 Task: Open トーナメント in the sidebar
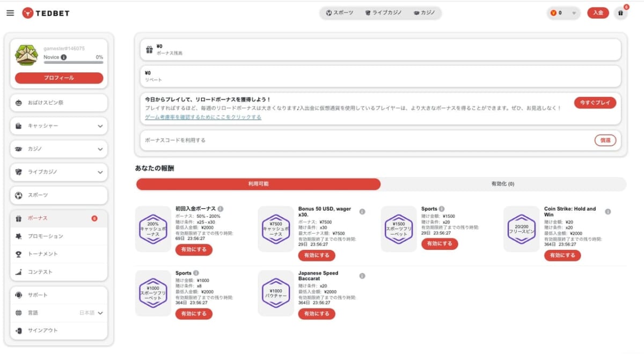point(58,254)
